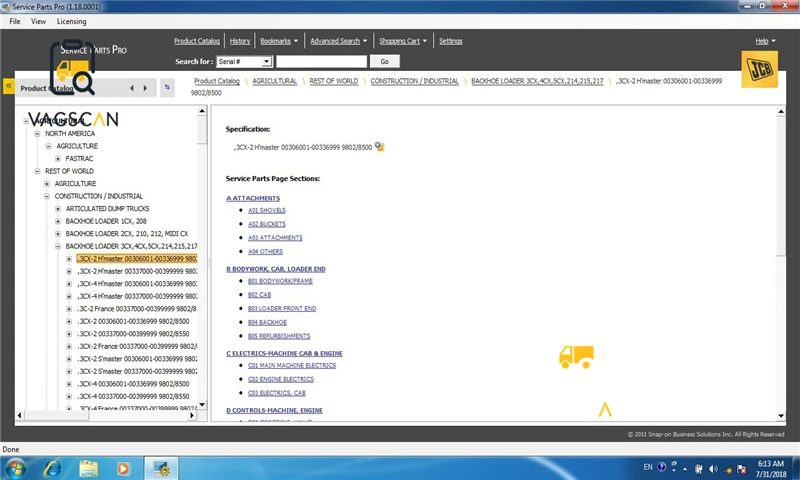Viewport: 800px width, 480px height.
Task: Click the JCB logo
Action: pyautogui.click(x=759, y=69)
